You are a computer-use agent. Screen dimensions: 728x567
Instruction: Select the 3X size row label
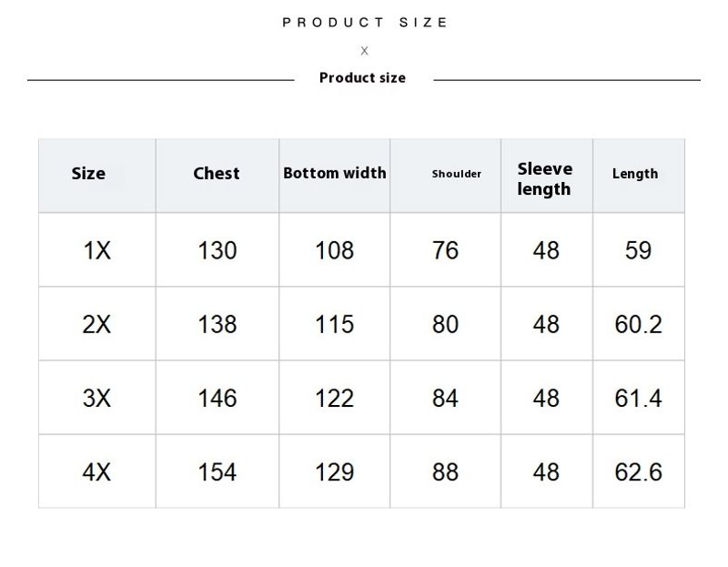coord(96,399)
